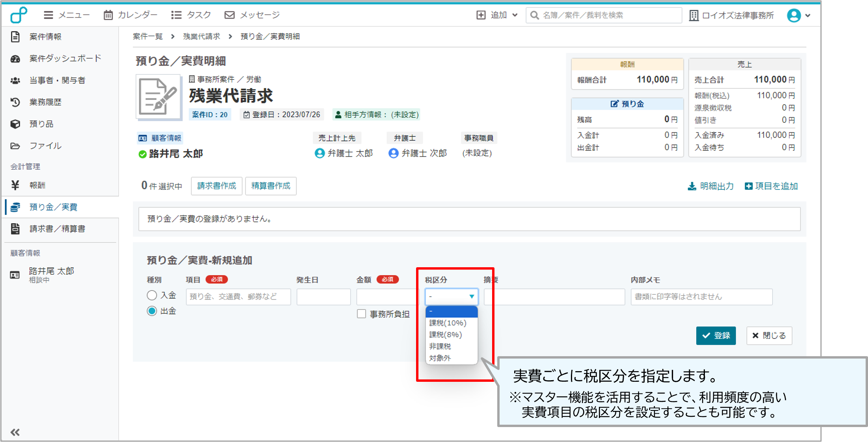This screenshot has height=442, width=868.
Task: Click the top search box
Action: coord(604,15)
